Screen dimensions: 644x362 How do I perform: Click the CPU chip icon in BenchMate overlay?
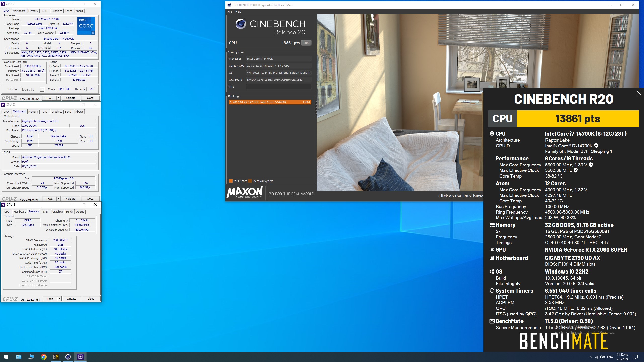tap(492, 134)
